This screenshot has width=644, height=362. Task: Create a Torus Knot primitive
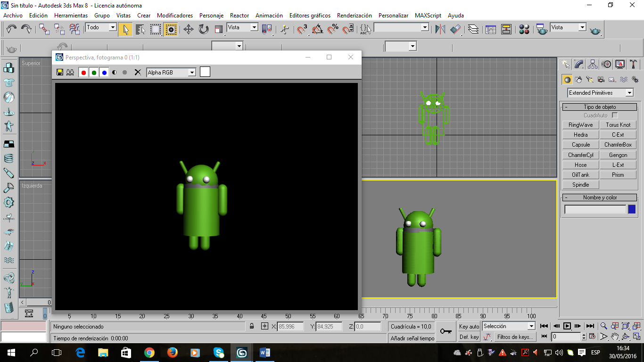[x=618, y=125]
